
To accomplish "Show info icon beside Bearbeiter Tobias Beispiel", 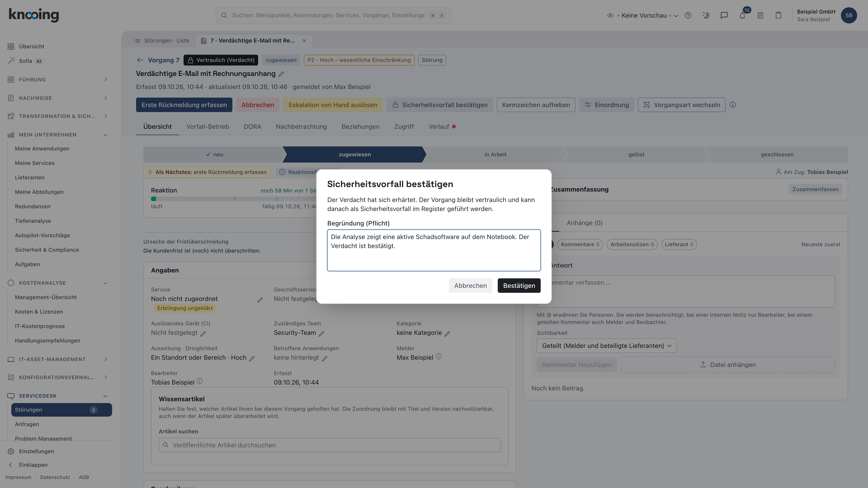I will (199, 381).
